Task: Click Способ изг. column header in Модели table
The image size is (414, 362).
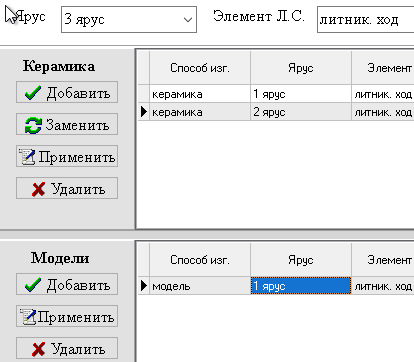Action: (x=200, y=260)
